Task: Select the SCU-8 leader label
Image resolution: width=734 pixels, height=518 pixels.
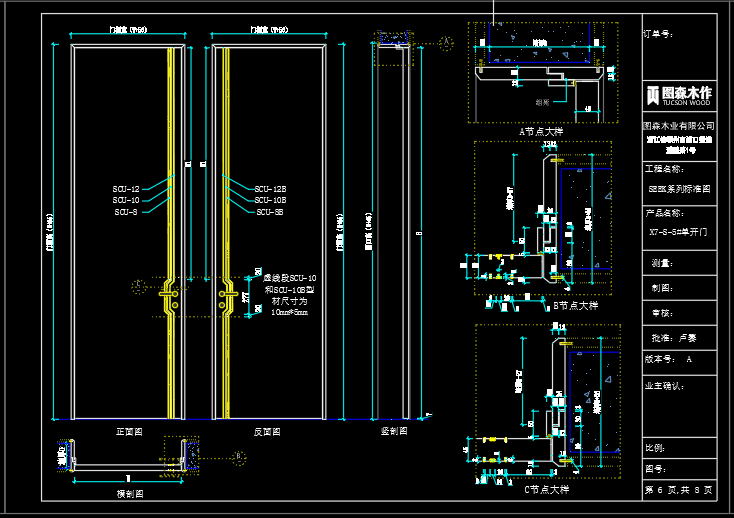Action: coord(126,212)
